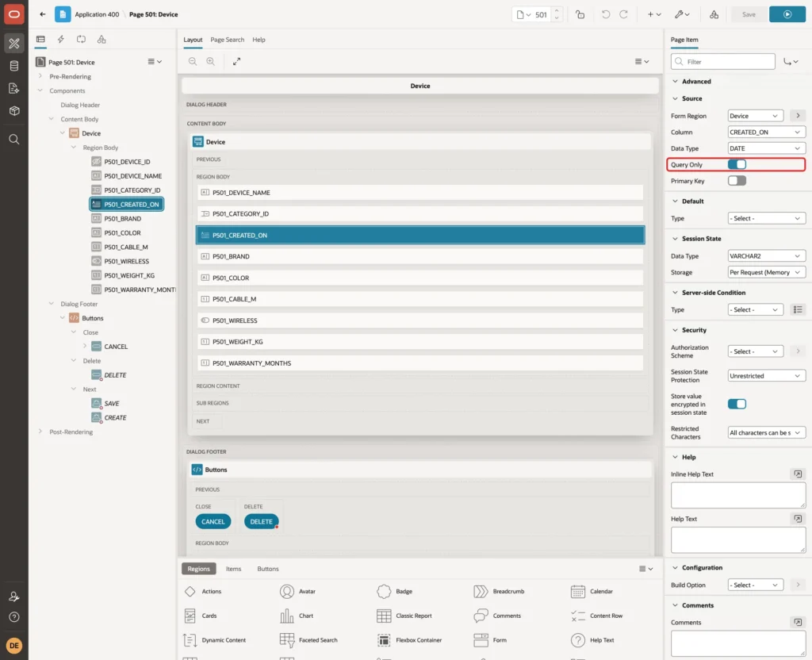
Task: Expand the layout to full screen
Action: 236,61
